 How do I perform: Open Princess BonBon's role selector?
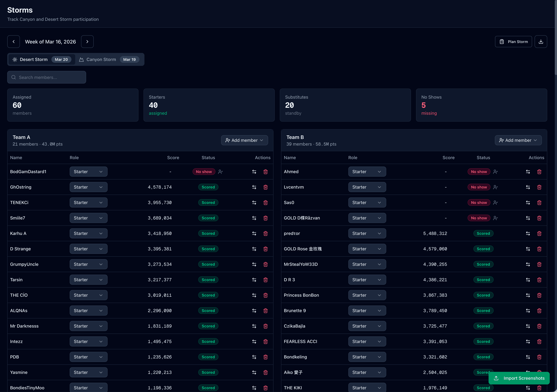pyautogui.click(x=367, y=295)
